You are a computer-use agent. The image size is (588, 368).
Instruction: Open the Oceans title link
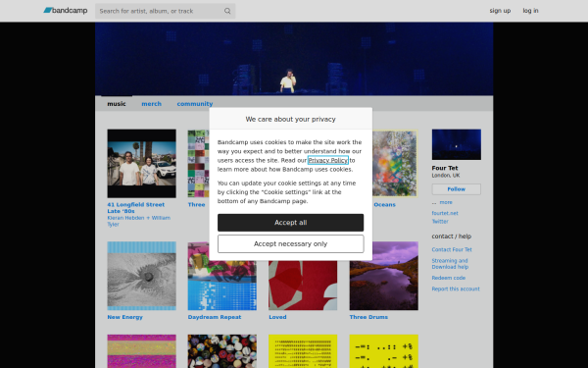[x=384, y=205]
